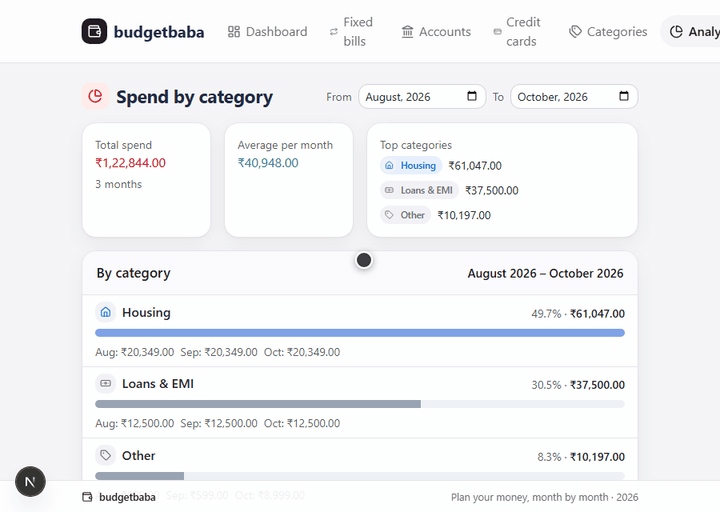
Task: Click the house icon in Housing chip
Action: [x=389, y=165]
